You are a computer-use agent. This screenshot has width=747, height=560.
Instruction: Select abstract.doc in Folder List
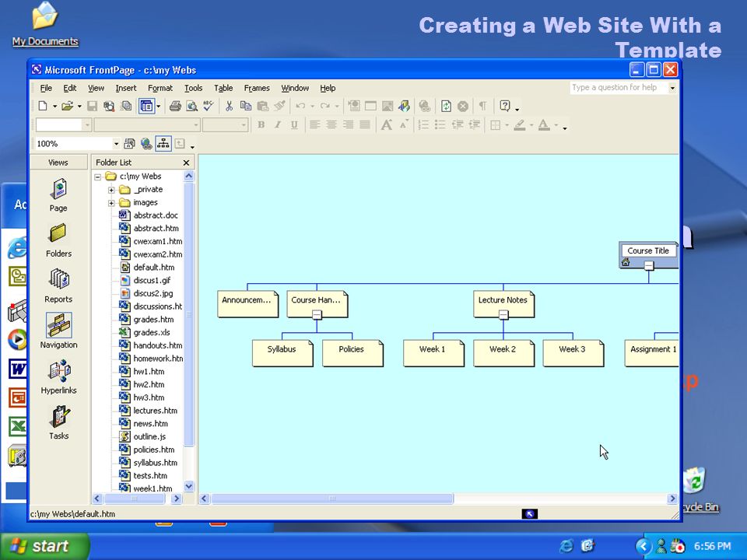tap(156, 215)
